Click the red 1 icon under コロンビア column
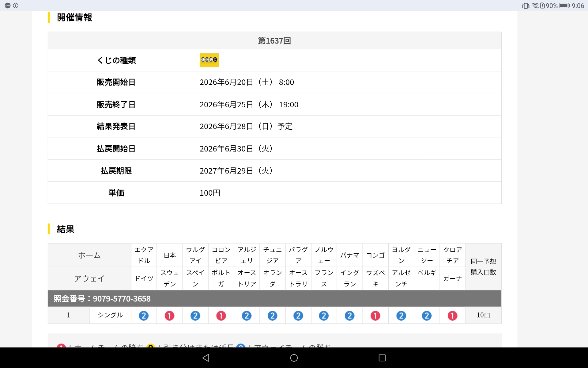Image resolution: width=588 pixels, height=368 pixels. (221, 316)
